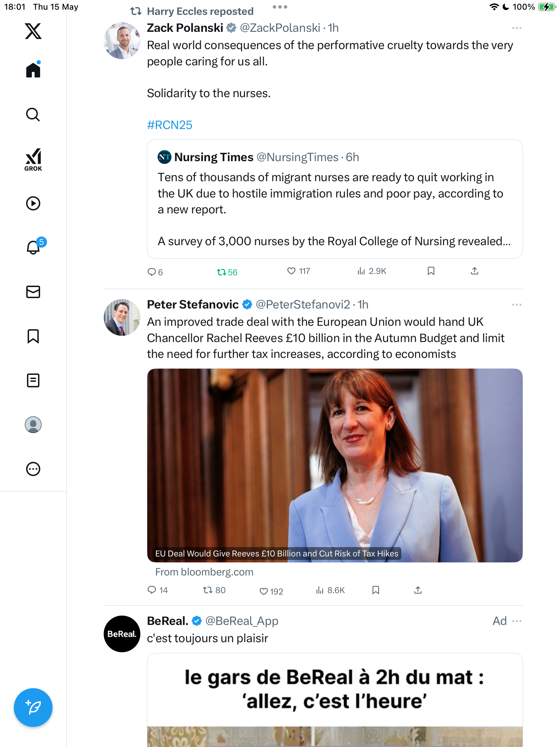The height and width of the screenshot is (747, 560).
Task: Open the Nursing Times quoted post
Action: (x=335, y=199)
